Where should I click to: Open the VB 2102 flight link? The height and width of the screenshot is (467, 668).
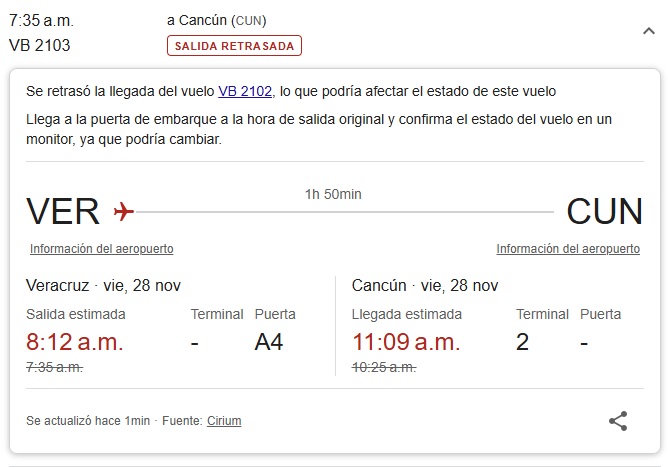(x=245, y=91)
